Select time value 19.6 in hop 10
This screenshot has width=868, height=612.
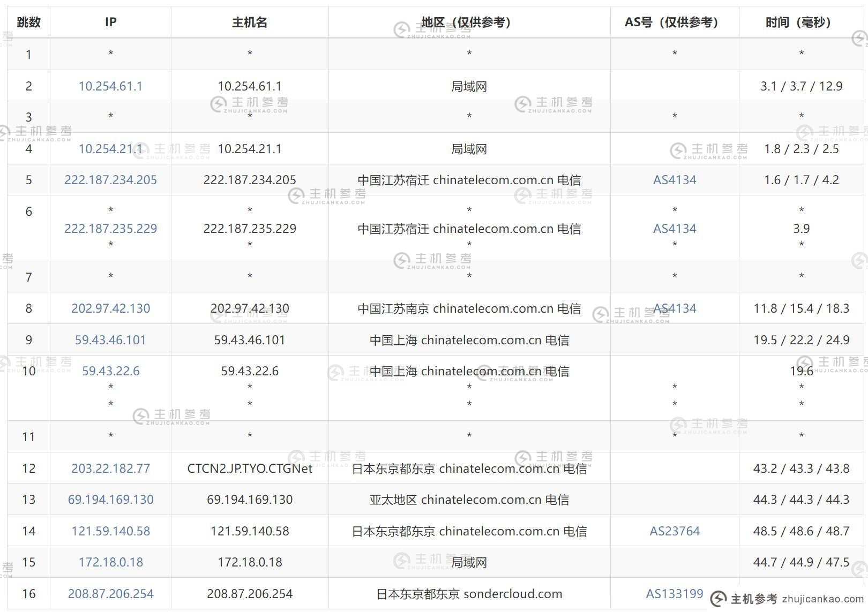[802, 371]
